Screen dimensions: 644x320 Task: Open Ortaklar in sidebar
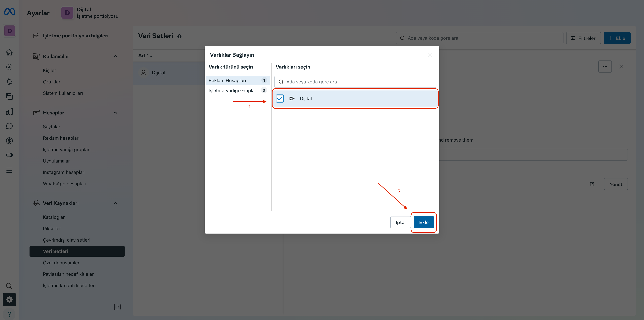click(x=51, y=82)
